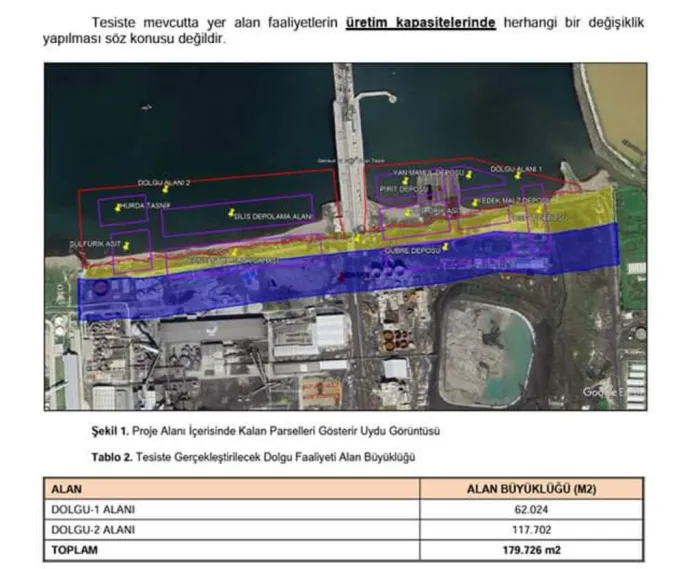This screenshot has width=700, height=569.
Task: Click the DOLGU-1 ALANI table row label
Action: 93,509
